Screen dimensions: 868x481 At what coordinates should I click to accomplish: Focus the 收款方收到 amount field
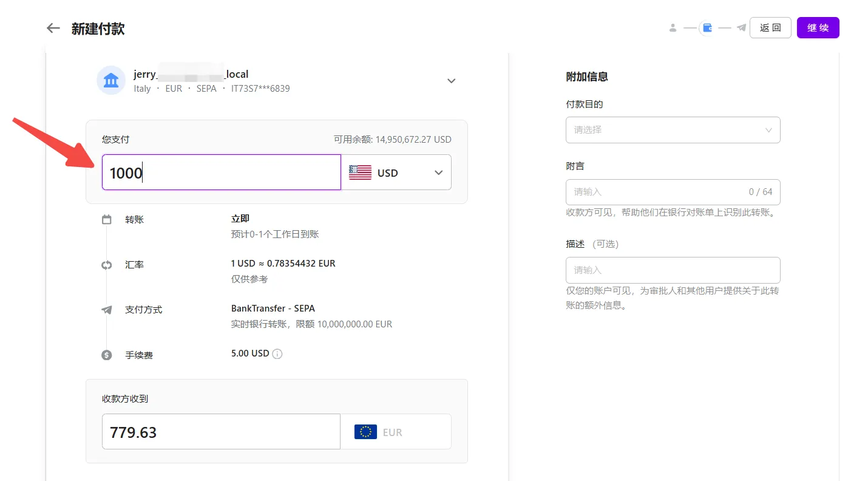(x=221, y=432)
